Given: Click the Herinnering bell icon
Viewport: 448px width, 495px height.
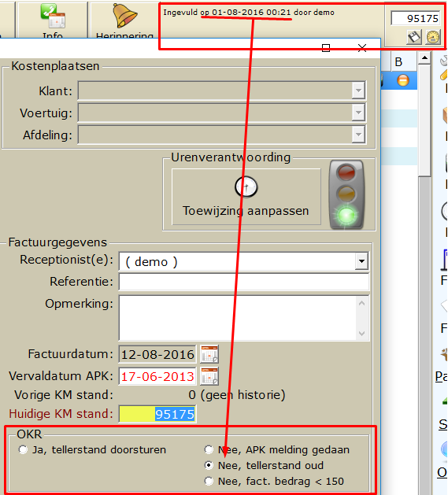Looking at the screenshot, I should [124, 16].
